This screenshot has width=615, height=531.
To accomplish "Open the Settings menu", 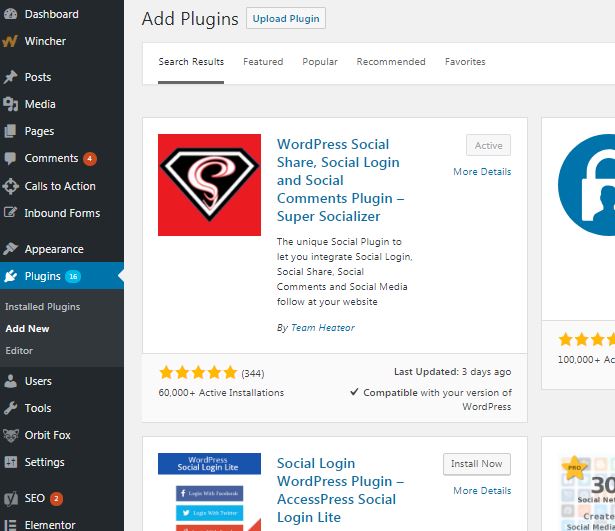I will pyautogui.click(x=44, y=462).
